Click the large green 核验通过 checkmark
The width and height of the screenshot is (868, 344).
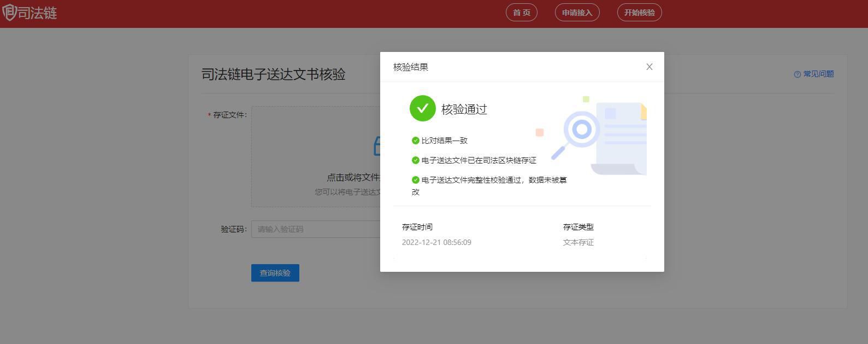coord(422,108)
